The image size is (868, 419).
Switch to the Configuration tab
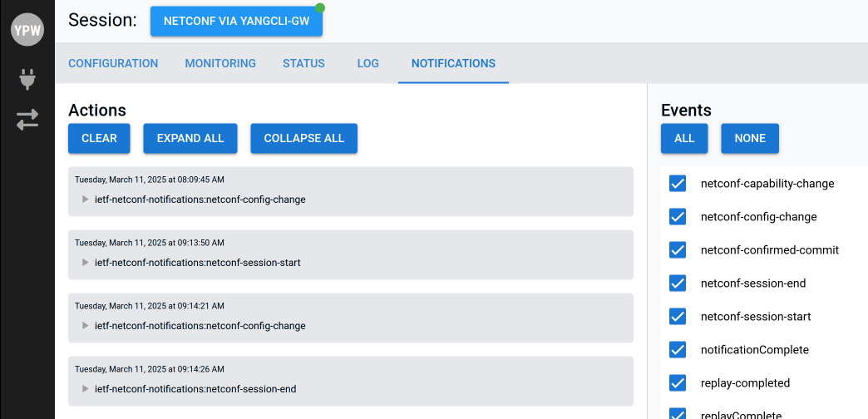click(113, 63)
